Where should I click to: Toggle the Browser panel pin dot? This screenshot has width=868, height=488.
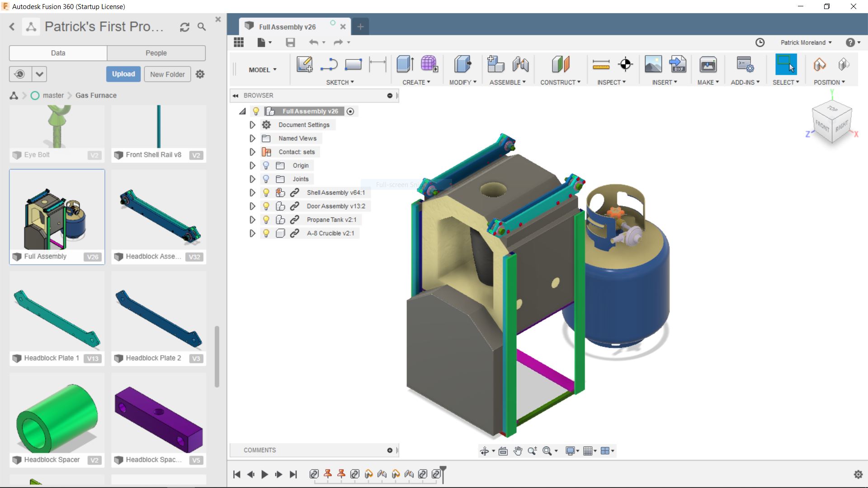[390, 95]
